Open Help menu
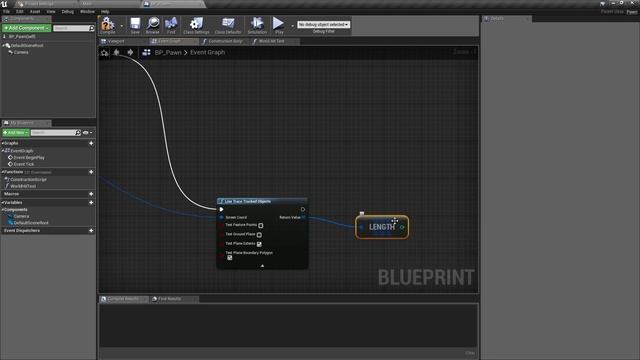Viewport: 640px width, 360px height. pos(105,11)
